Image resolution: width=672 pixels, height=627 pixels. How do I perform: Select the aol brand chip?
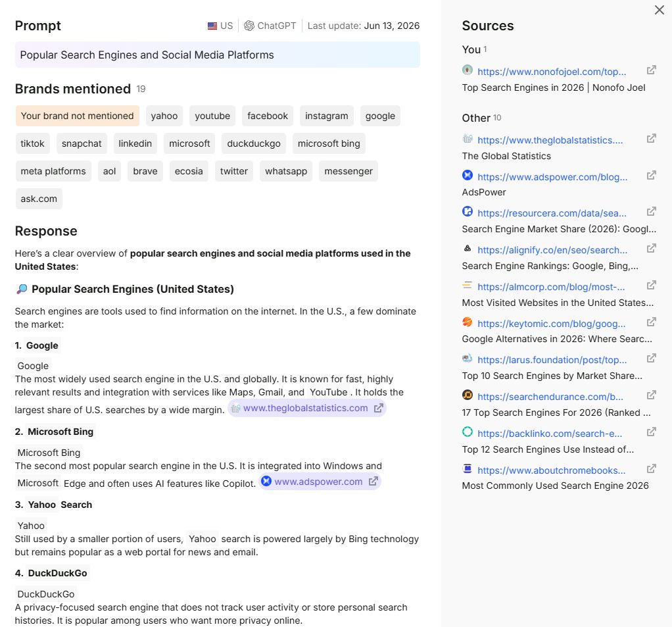point(109,171)
